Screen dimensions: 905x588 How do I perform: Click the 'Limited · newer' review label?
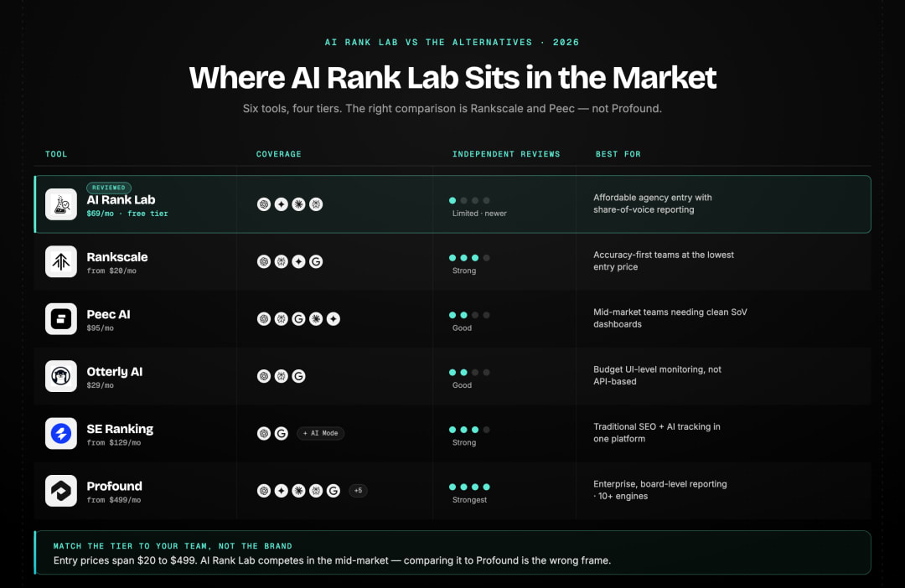point(479,214)
